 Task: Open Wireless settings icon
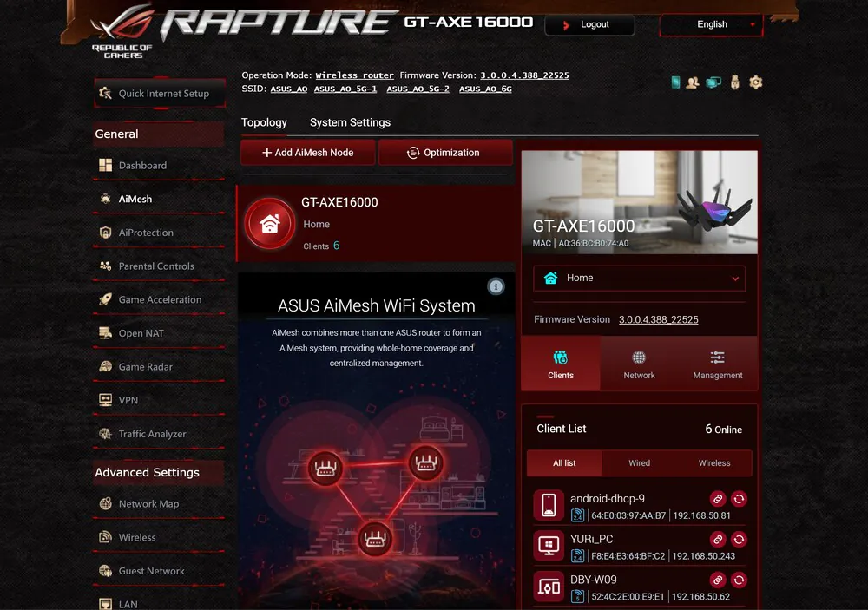[105, 537]
